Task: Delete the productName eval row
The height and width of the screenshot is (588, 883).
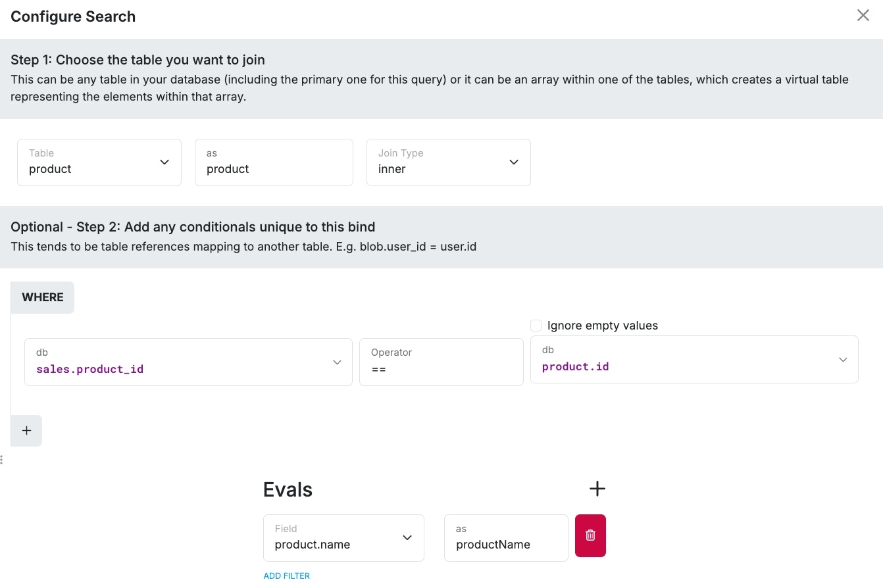Action: pyautogui.click(x=590, y=535)
